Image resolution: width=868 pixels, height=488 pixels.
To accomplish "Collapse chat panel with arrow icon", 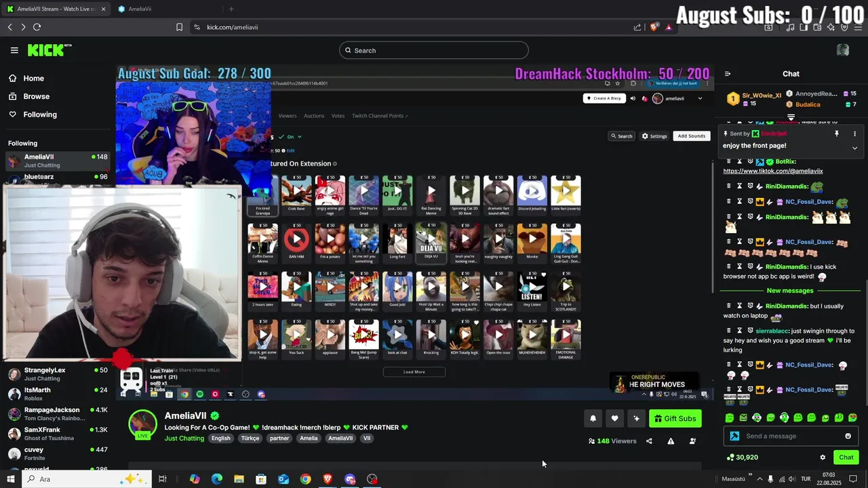I will coord(728,74).
